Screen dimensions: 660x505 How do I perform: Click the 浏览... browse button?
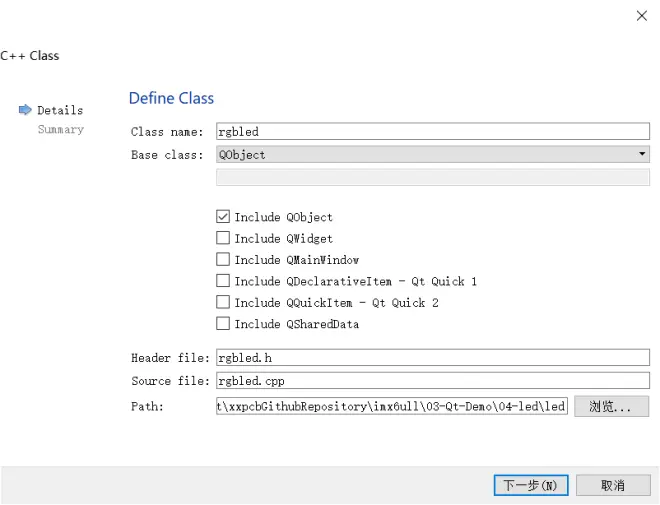pyautogui.click(x=612, y=407)
